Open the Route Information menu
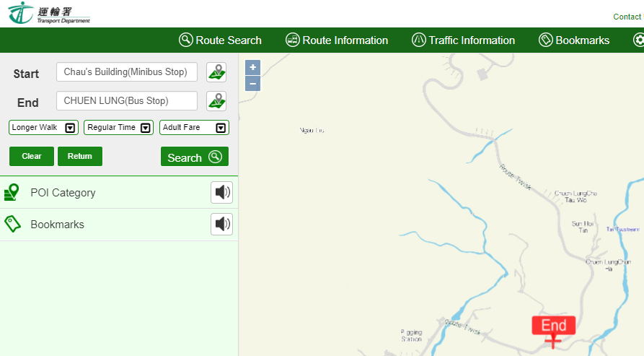Screen dimensions: 644x356 337,40
